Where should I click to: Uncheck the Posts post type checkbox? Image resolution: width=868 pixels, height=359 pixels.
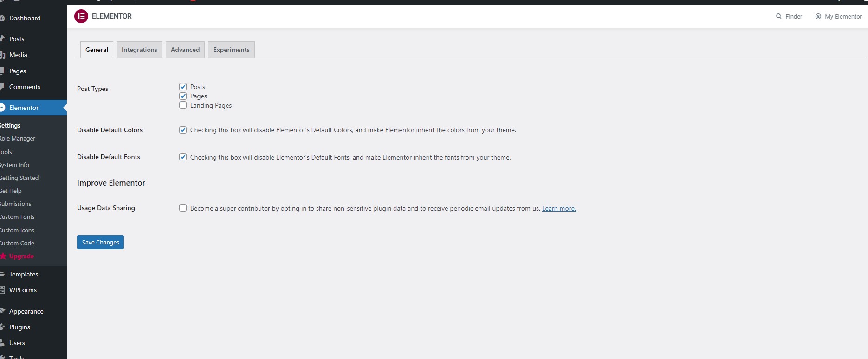pos(183,87)
